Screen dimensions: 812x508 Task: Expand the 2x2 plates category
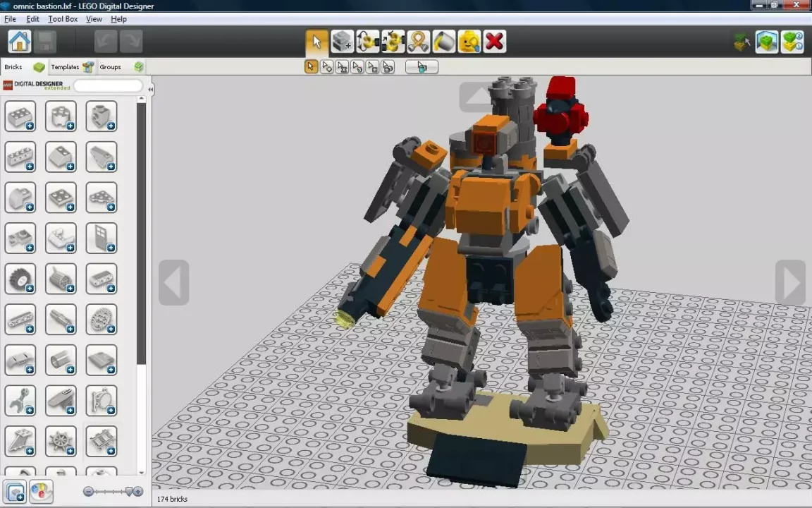(61, 198)
